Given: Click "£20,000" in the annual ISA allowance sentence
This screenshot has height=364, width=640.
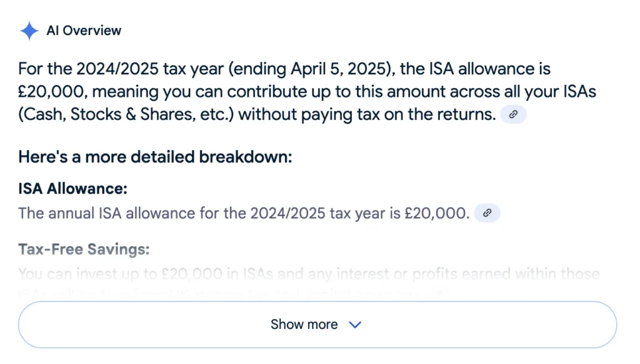Looking at the screenshot, I should [x=436, y=213].
